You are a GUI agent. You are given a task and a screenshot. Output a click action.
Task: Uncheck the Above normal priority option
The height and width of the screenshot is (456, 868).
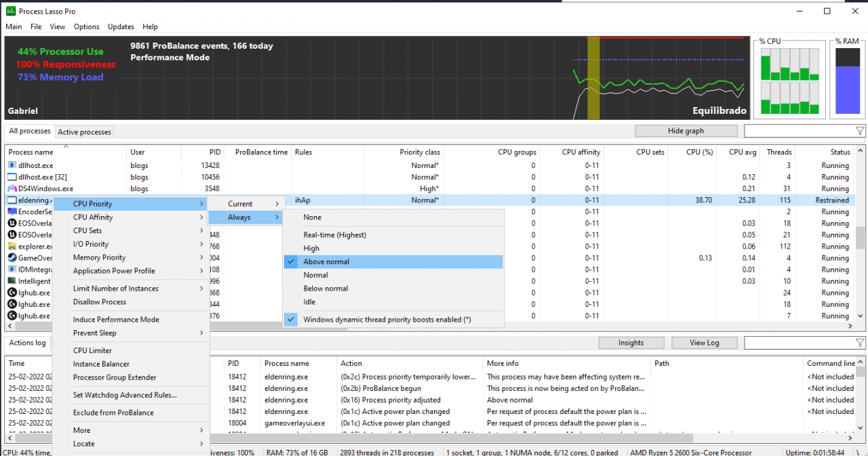(326, 262)
